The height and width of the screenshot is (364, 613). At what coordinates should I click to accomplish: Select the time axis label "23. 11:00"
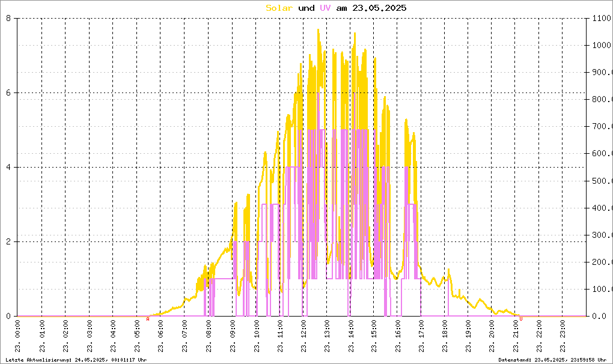pyautogui.click(x=279, y=336)
